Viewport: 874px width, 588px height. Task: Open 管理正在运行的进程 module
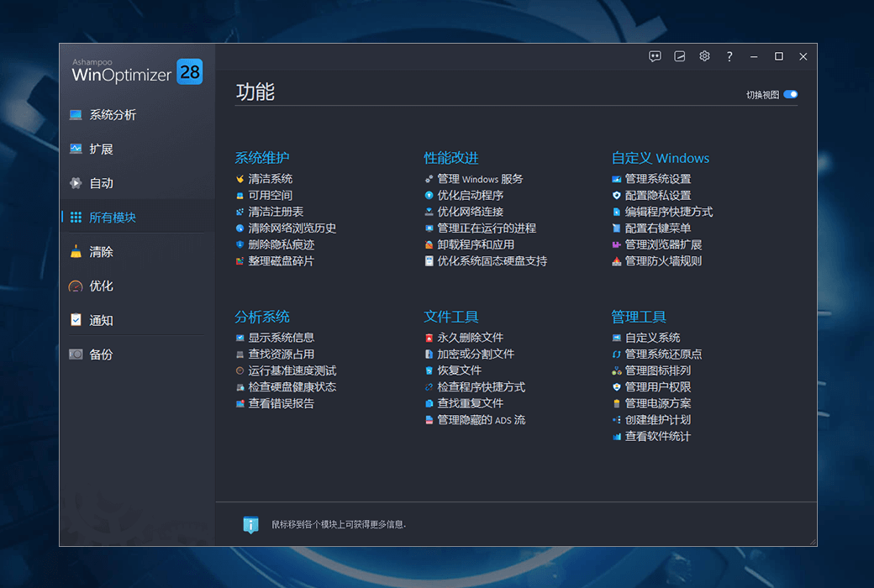pyautogui.click(x=486, y=228)
